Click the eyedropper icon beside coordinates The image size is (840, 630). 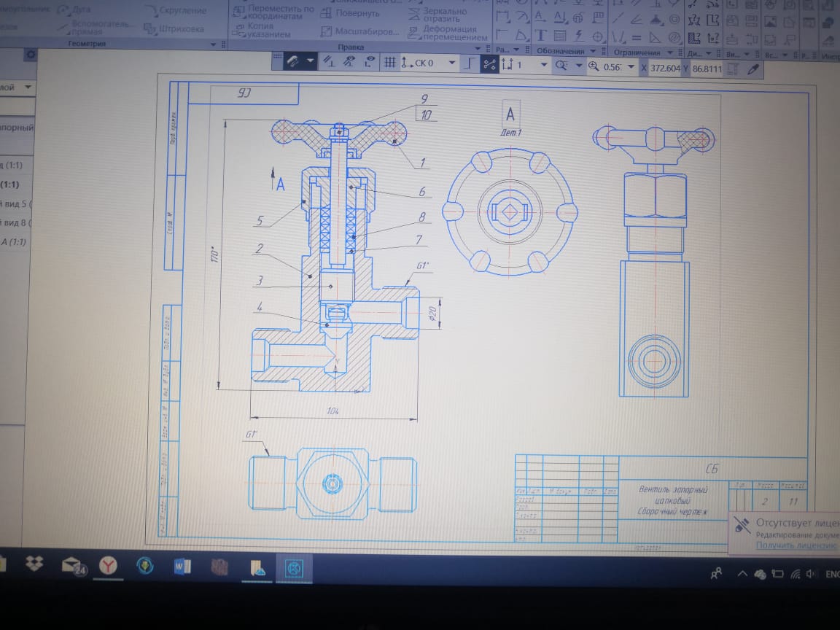754,68
